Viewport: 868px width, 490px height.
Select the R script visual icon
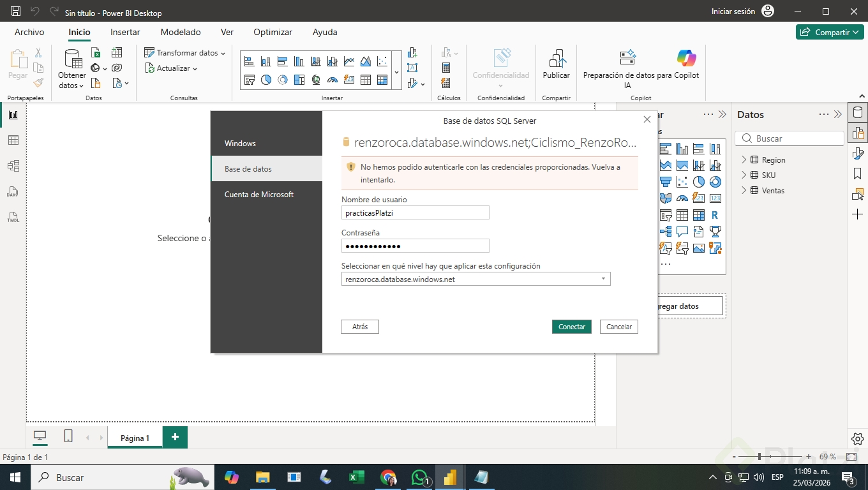[x=715, y=215]
